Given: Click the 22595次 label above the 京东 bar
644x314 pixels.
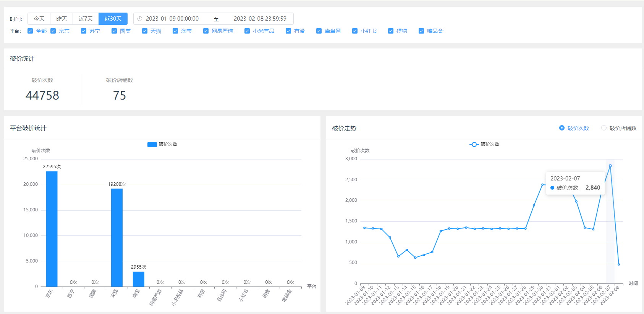Looking at the screenshot, I should (x=52, y=167).
